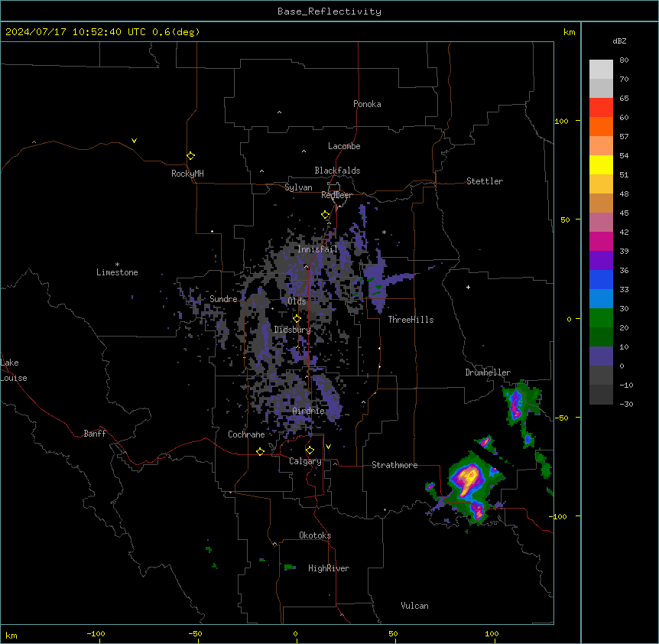659x644 pixels.
Task: Select the Didsbury label
Action: [292, 330]
